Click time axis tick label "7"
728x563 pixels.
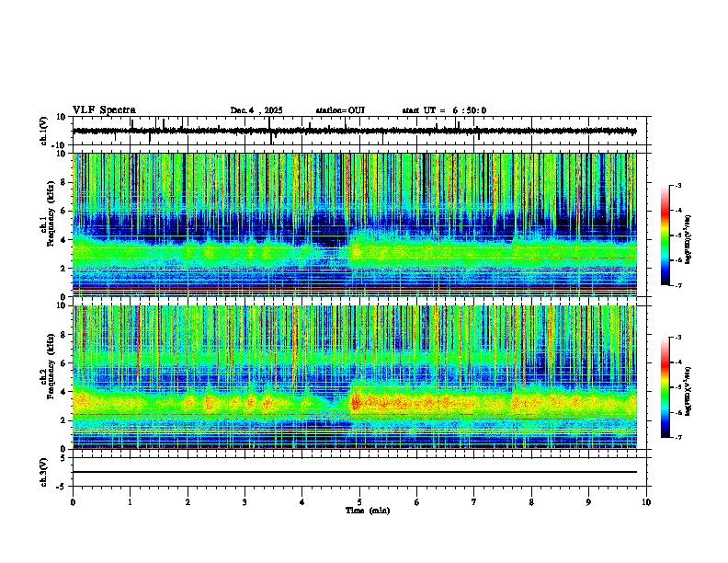point(474,502)
